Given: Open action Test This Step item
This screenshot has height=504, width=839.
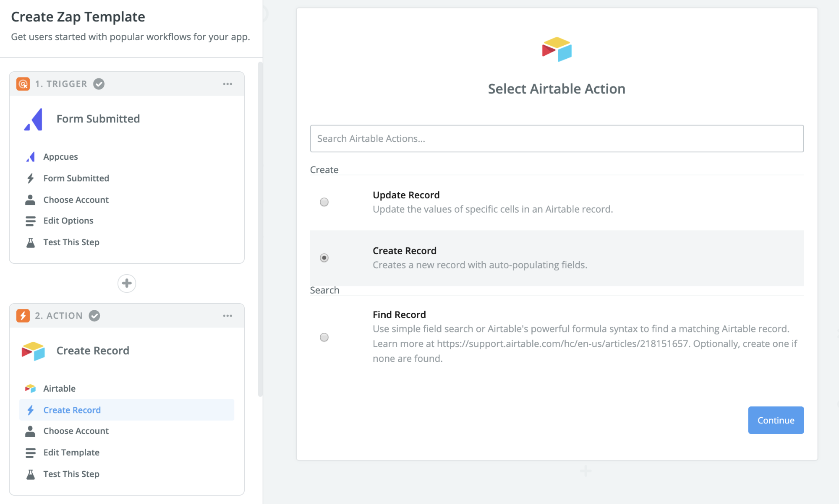Looking at the screenshot, I should [x=127, y=474].
